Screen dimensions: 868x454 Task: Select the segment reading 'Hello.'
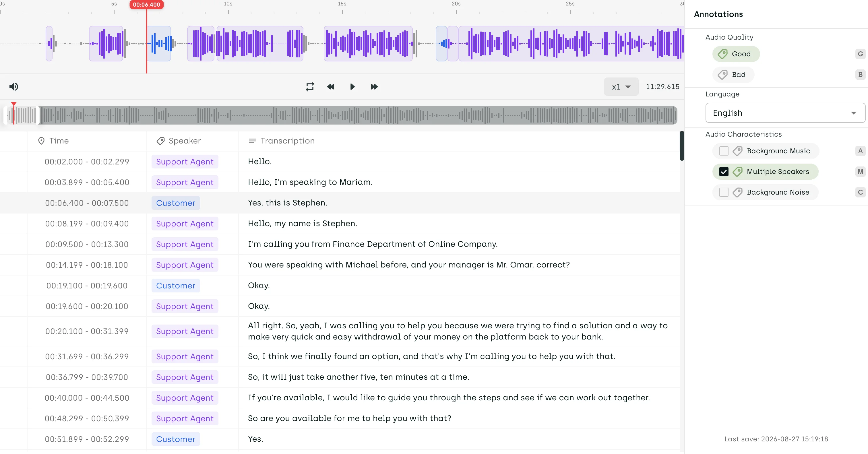(340, 162)
